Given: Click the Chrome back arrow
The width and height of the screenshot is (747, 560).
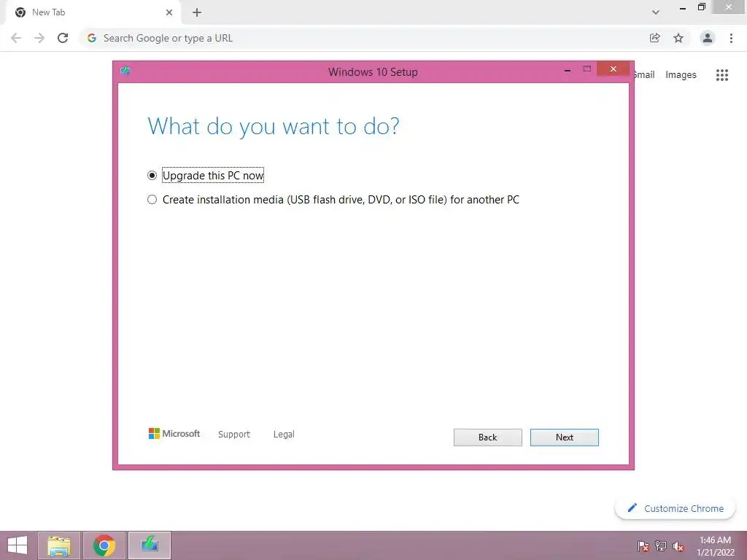Looking at the screenshot, I should 16,38.
